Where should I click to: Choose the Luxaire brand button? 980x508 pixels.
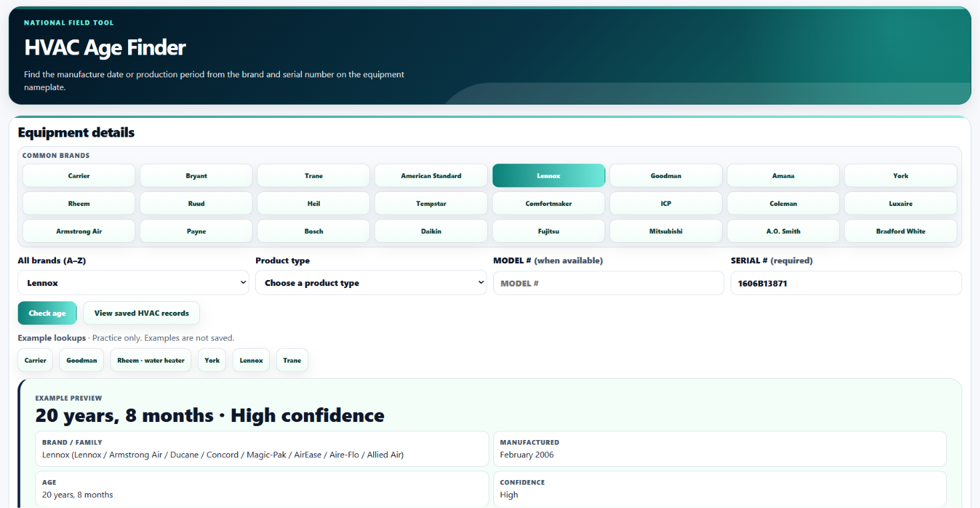pos(901,203)
